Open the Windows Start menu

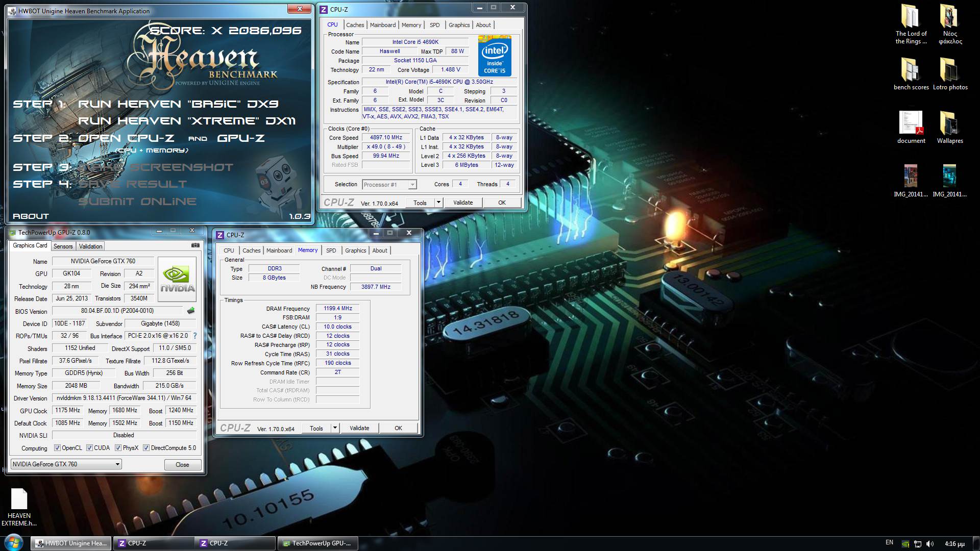[x=13, y=543]
